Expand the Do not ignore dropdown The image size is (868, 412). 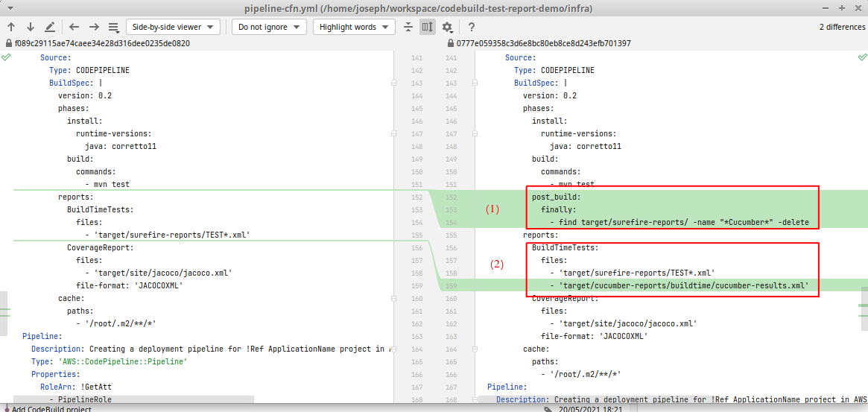(269, 27)
